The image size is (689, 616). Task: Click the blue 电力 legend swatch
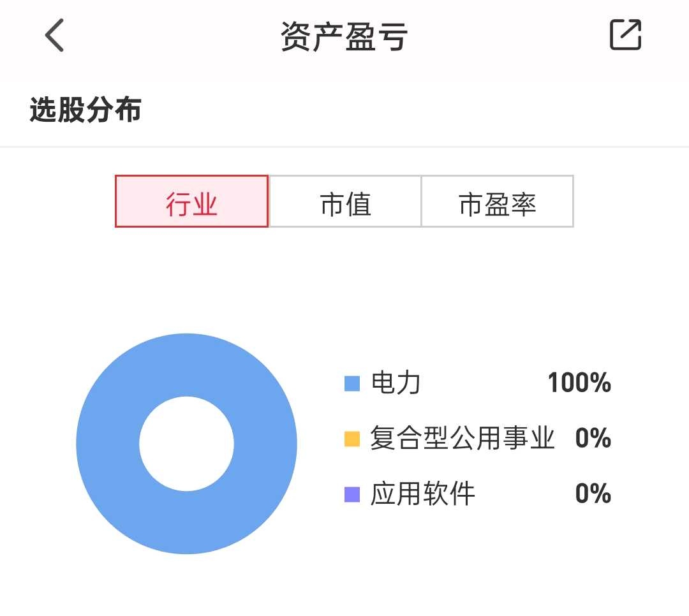(352, 383)
